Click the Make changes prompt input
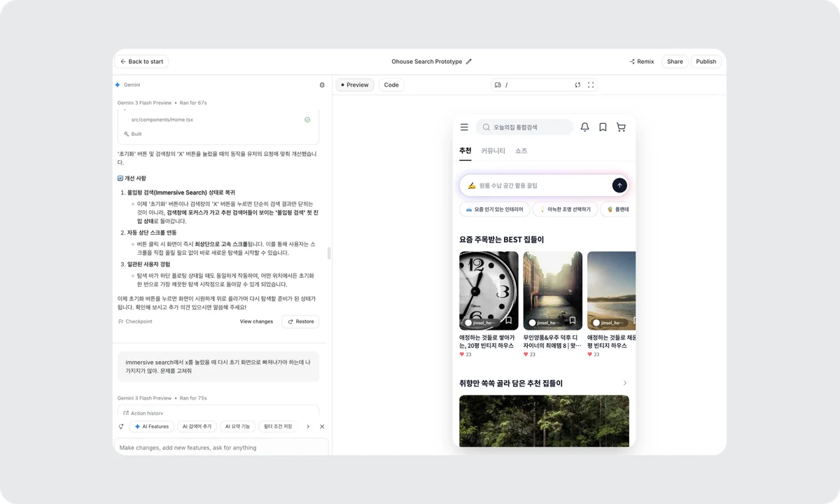This screenshot has width=840, height=504. tap(221, 447)
